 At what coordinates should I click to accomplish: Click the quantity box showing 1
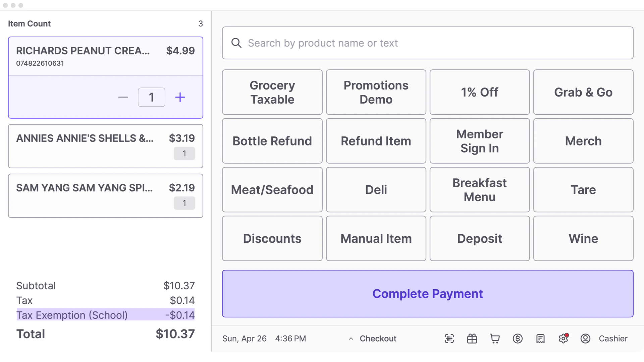(151, 97)
